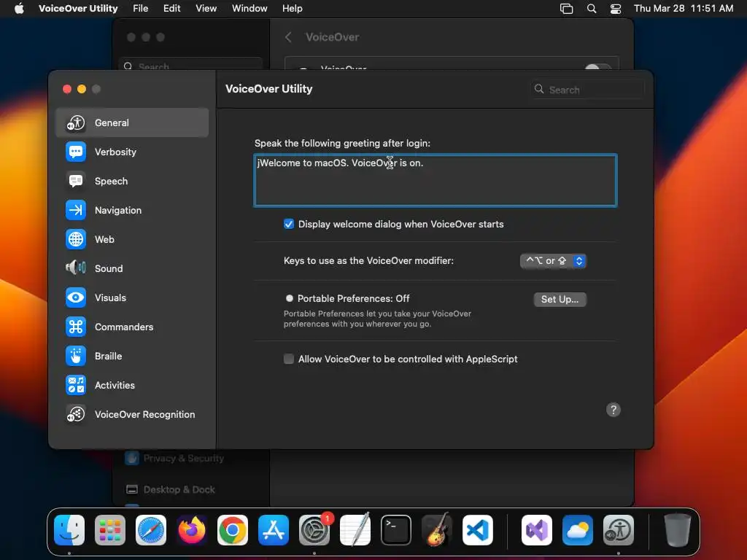The image size is (747, 560).
Task: Launch Google Chrome from the Dock
Action: pyautogui.click(x=233, y=530)
